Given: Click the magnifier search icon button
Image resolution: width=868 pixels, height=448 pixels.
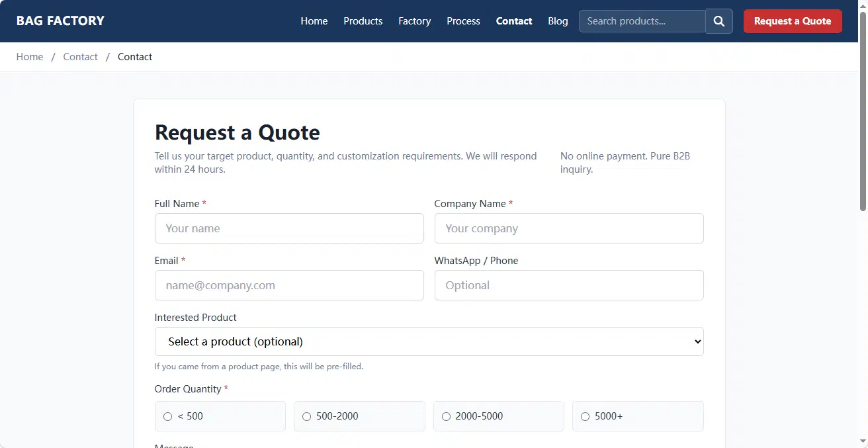Looking at the screenshot, I should 719,21.
